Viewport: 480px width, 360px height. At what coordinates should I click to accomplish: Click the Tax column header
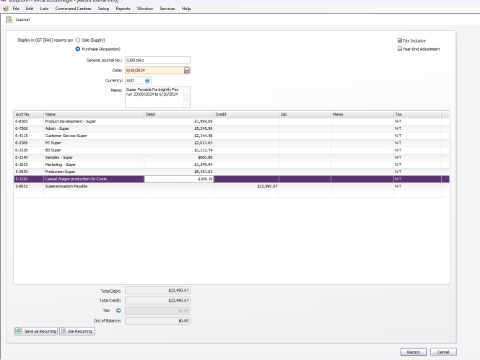(417, 114)
